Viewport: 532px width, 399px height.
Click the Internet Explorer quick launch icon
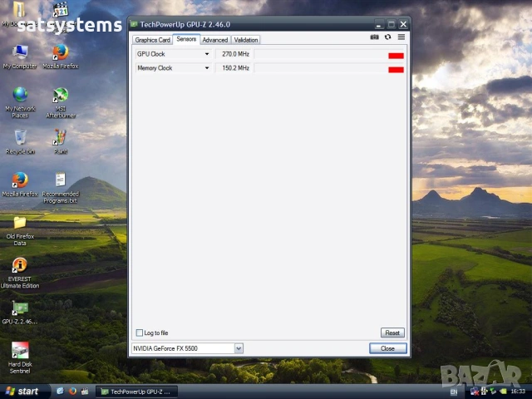click(60, 392)
